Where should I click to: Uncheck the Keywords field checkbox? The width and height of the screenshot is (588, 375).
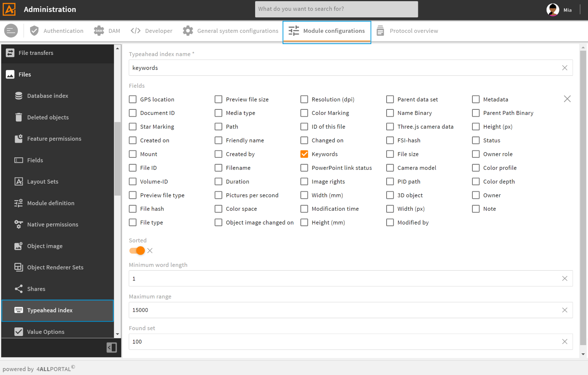304,154
